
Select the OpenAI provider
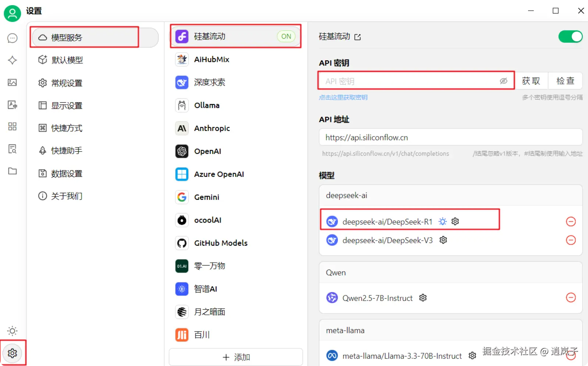[x=235, y=151]
